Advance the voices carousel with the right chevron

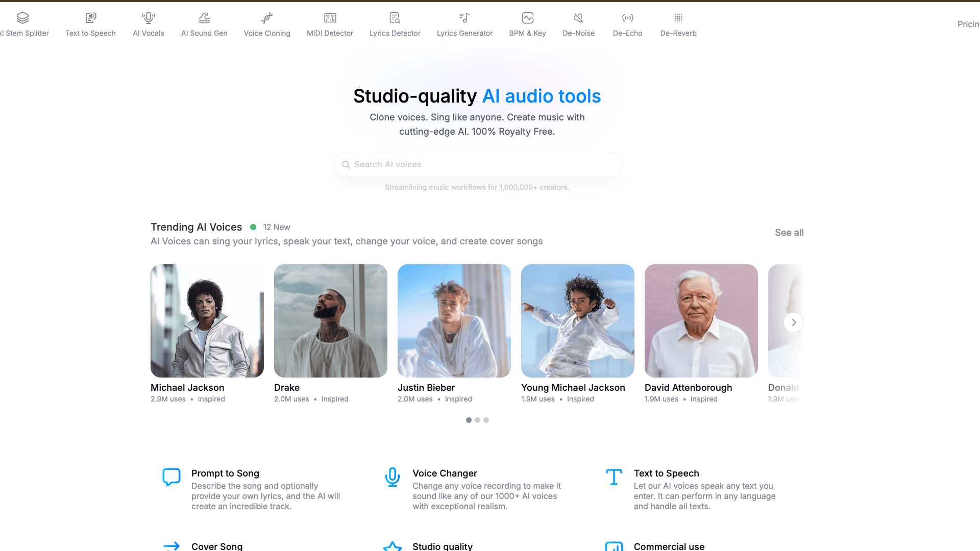point(794,322)
